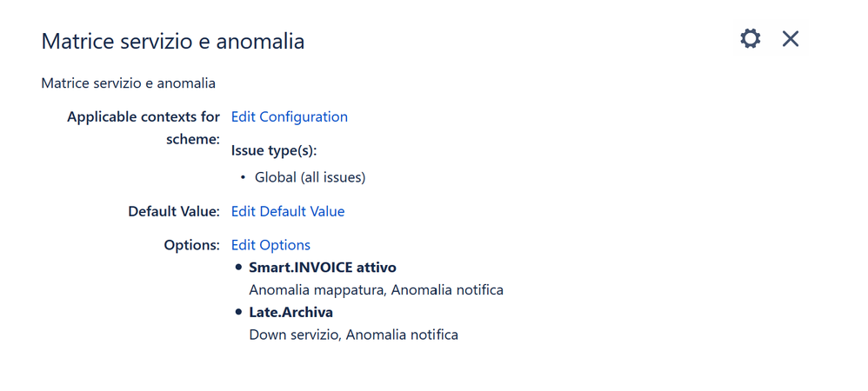
Task: Click the large Matrice servizio e anomalia heading
Action: click(x=173, y=41)
